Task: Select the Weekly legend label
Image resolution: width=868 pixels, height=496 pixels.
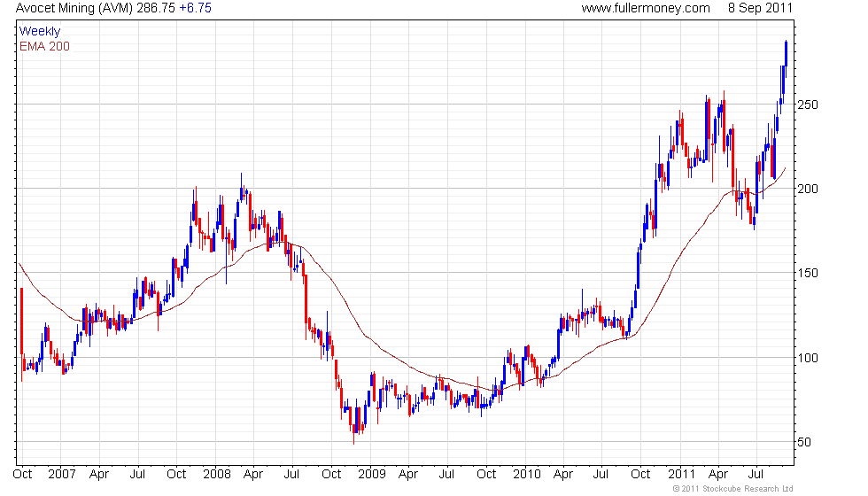Action: [x=40, y=31]
